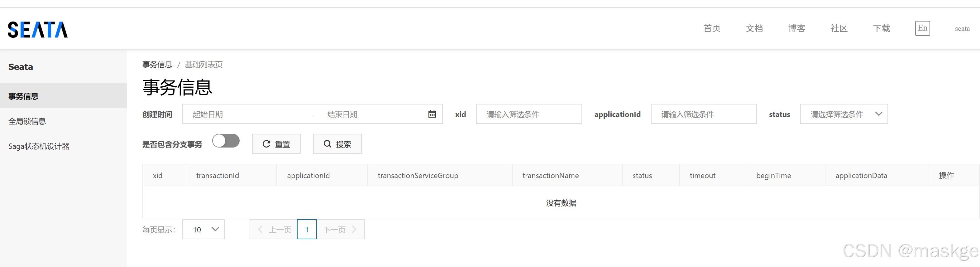Open the page size dropdown showing 10
980x267 pixels.
(203, 229)
